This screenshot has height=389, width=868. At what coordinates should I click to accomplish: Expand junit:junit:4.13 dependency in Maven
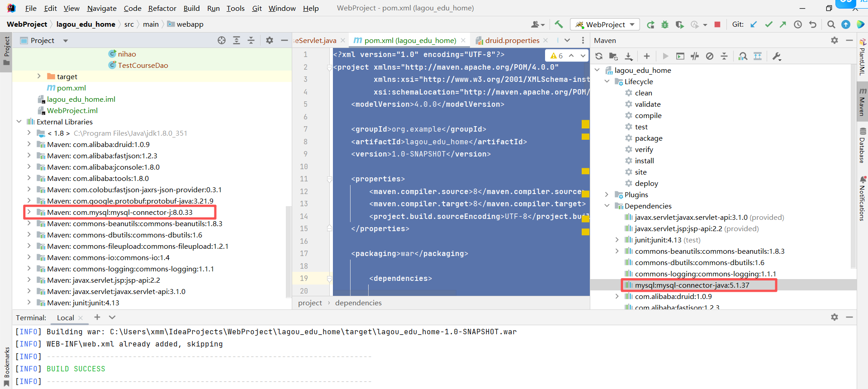tap(617, 240)
